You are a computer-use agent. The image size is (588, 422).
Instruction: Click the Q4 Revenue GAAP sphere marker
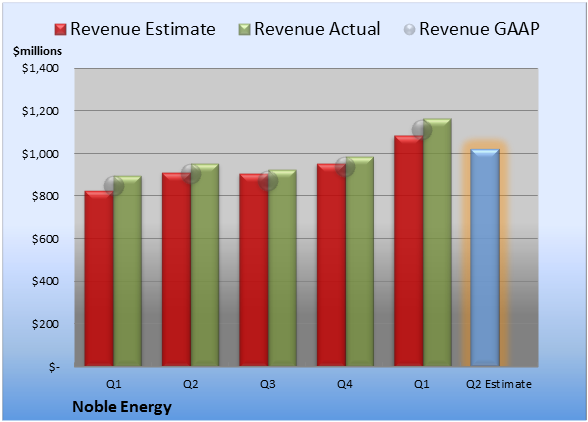(345, 167)
